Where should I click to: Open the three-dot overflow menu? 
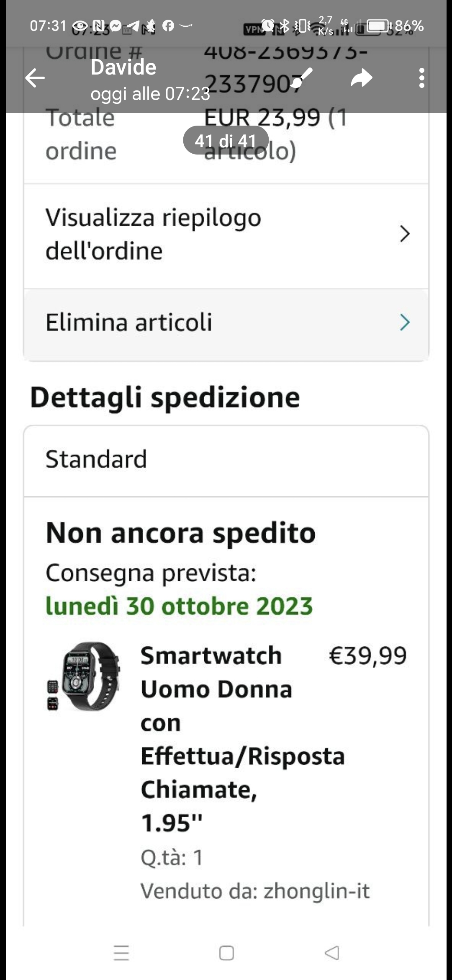coord(421,78)
